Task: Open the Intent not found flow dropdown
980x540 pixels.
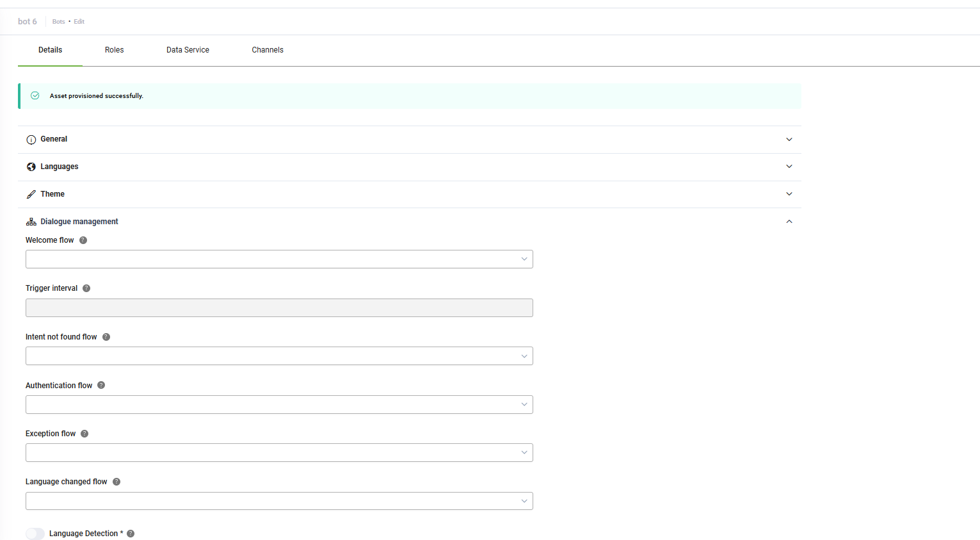Action: tap(279, 356)
